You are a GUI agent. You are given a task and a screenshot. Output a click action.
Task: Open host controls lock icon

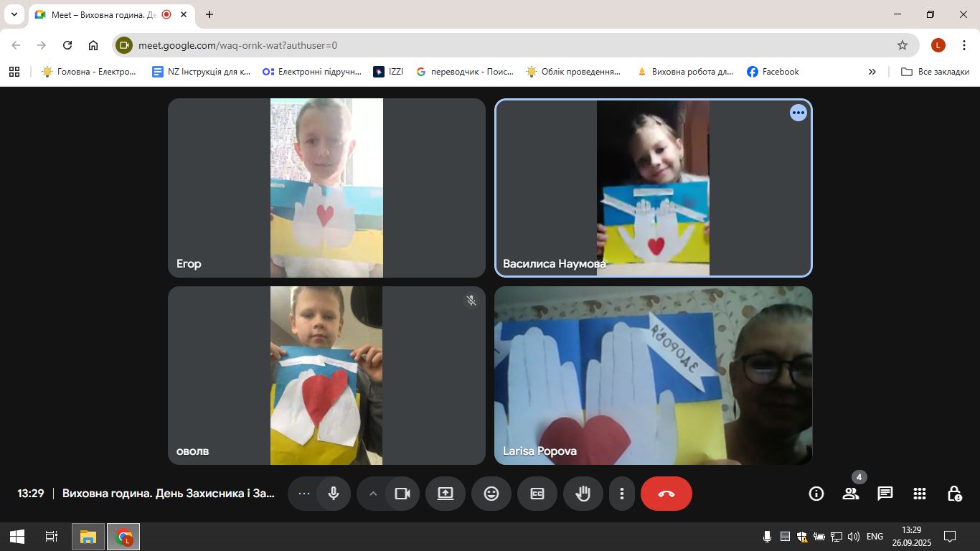954,494
